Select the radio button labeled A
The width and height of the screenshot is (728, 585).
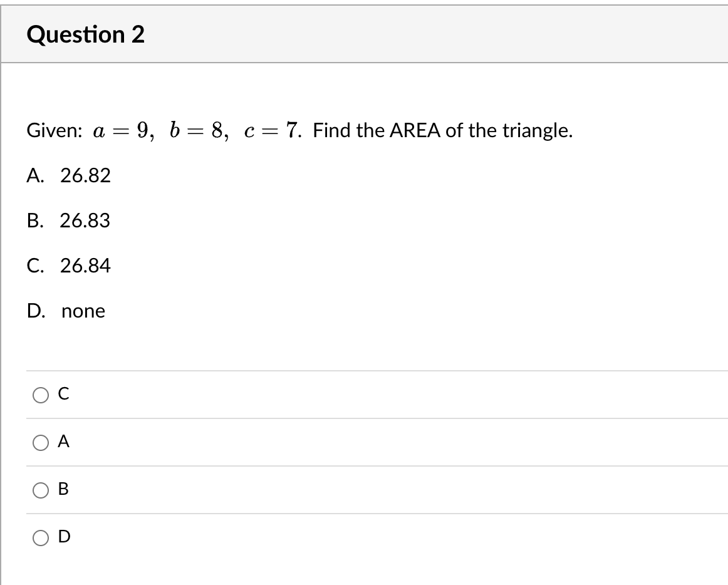(40, 442)
